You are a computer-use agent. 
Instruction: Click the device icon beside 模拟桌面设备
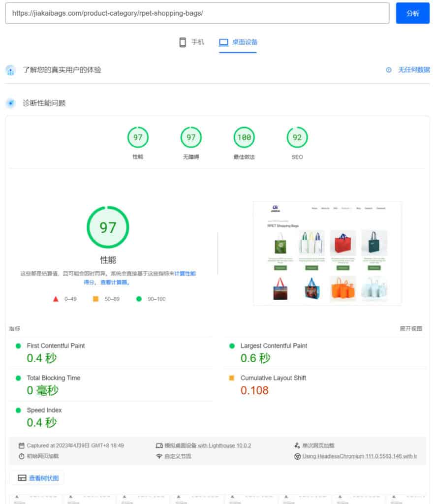coord(159,445)
